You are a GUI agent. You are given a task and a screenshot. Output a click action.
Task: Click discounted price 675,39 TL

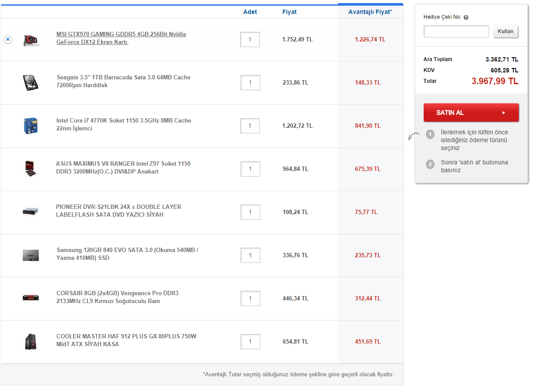[x=368, y=169]
